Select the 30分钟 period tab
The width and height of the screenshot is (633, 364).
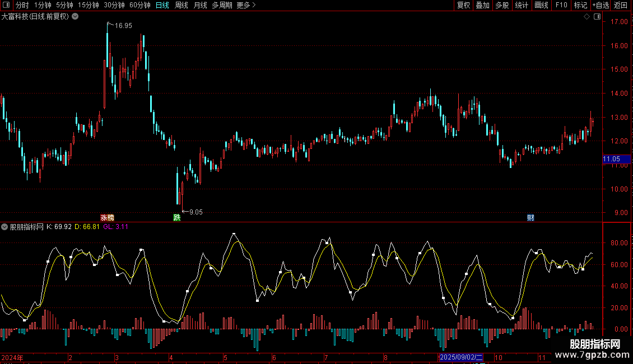coord(114,5)
